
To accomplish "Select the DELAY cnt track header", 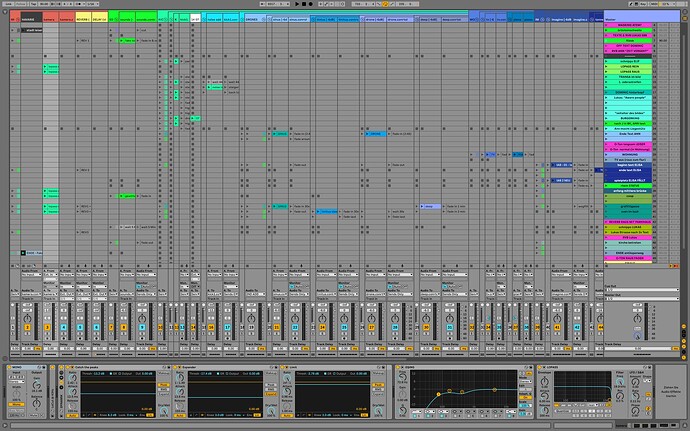I will pyautogui.click(x=100, y=19).
